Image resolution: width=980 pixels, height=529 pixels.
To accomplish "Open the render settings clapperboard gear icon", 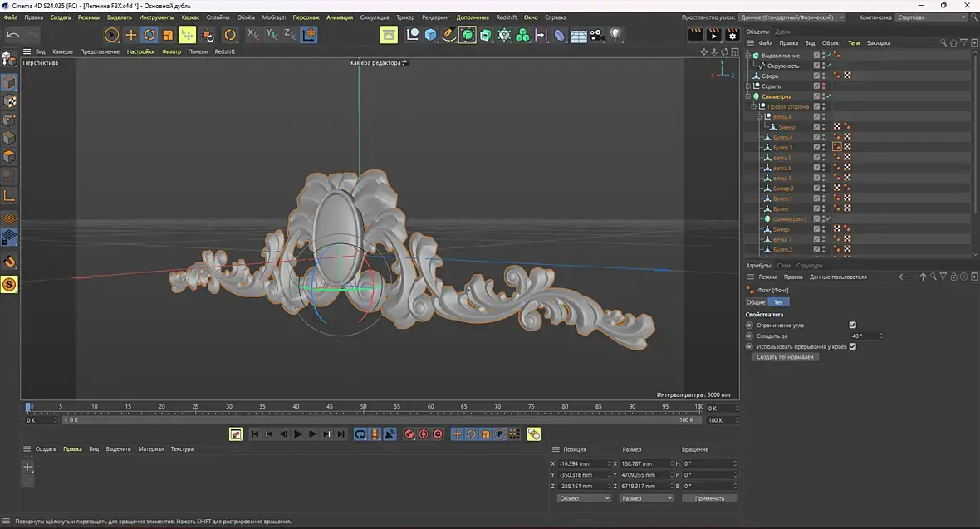I will click(x=732, y=35).
